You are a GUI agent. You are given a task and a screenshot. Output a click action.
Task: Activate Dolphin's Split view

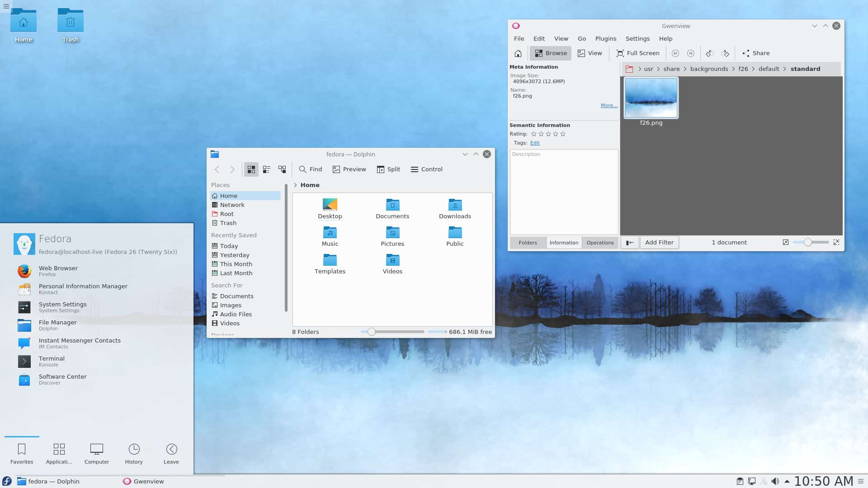pyautogui.click(x=388, y=169)
